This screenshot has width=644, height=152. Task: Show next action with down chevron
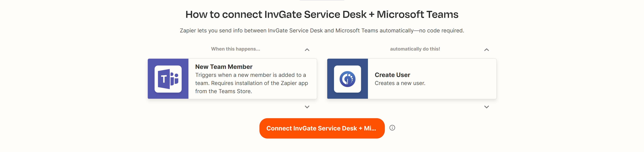(486, 107)
